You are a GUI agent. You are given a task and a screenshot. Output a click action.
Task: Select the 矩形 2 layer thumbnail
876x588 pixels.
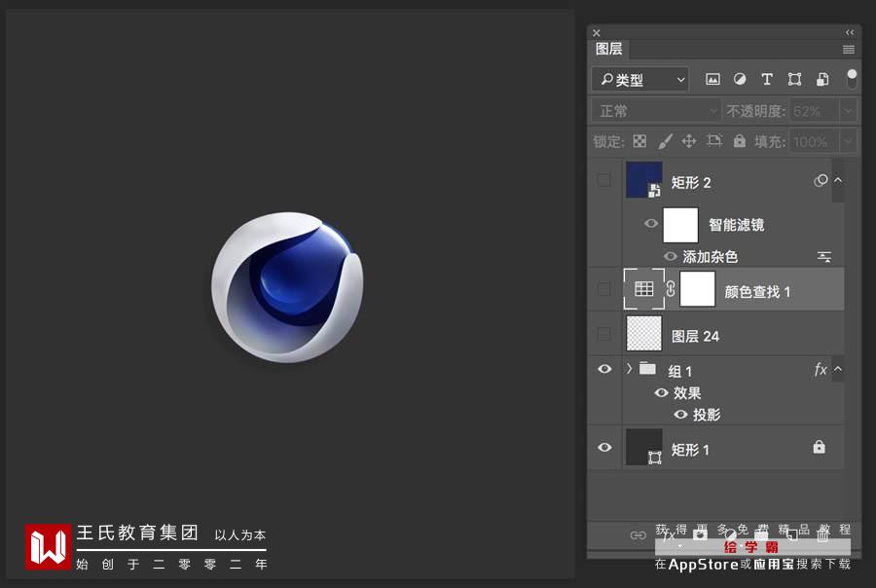[643, 179]
